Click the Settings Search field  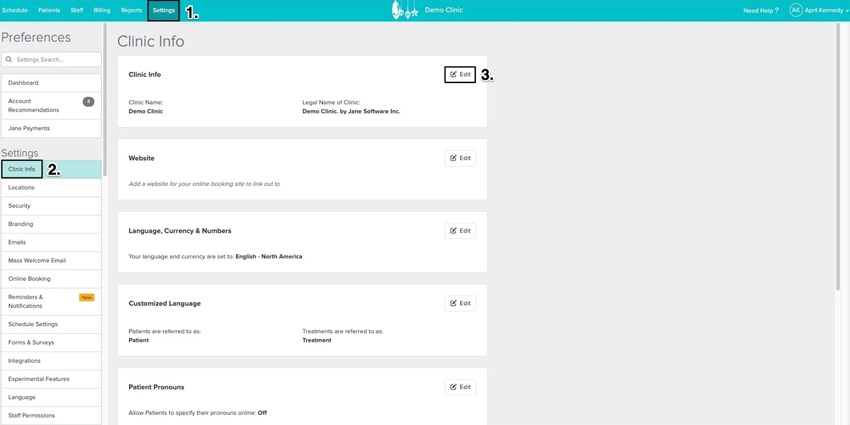51,60
